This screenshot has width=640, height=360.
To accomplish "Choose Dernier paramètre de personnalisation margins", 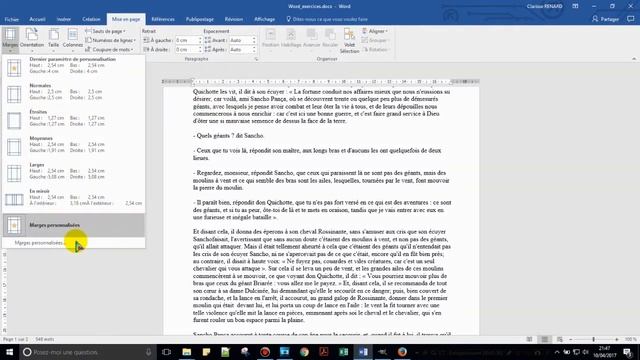I will tap(73, 67).
